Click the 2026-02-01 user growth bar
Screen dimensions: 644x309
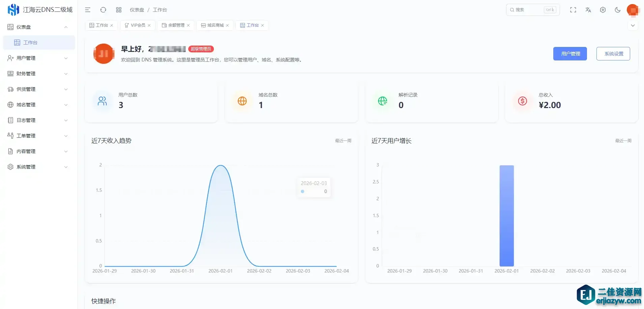(x=506, y=215)
